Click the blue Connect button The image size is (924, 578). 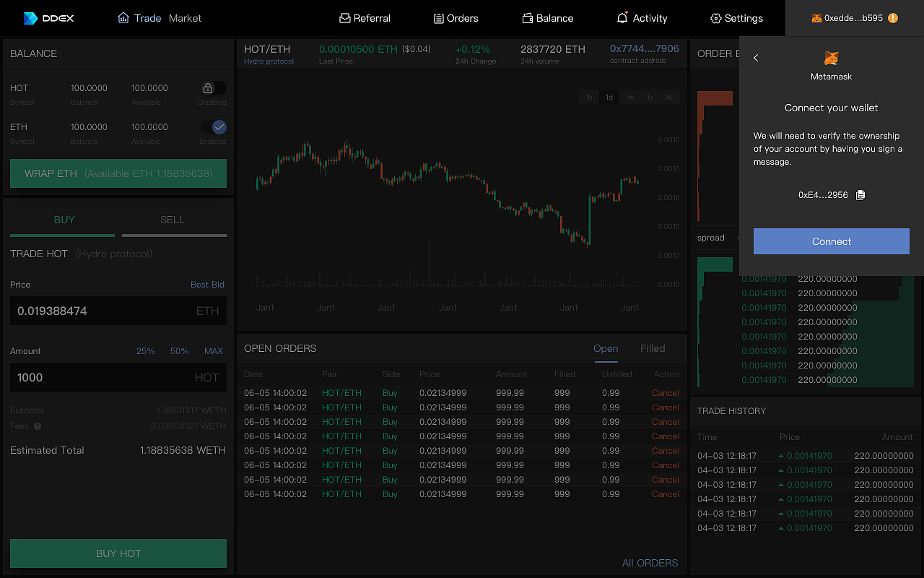832,241
